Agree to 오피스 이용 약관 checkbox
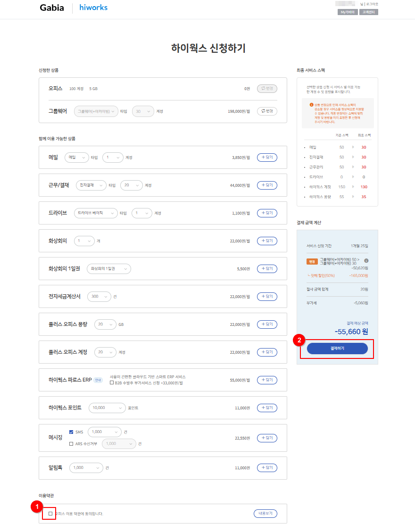The width and height of the screenshot is (415, 532). pos(50,514)
